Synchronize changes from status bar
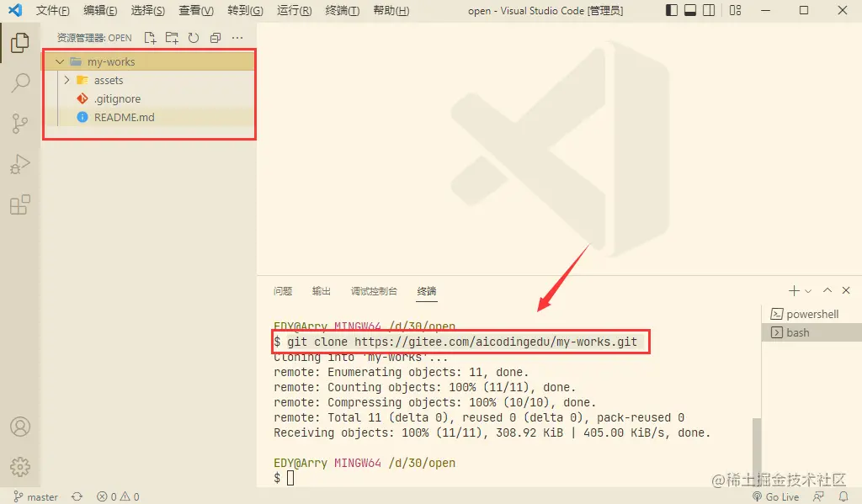The width and height of the screenshot is (862, 504). pos(77,497)
